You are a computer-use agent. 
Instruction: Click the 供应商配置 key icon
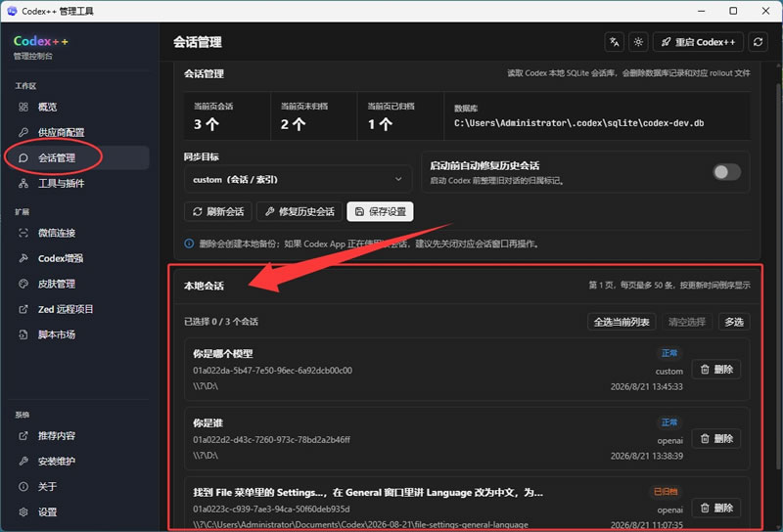23,132
